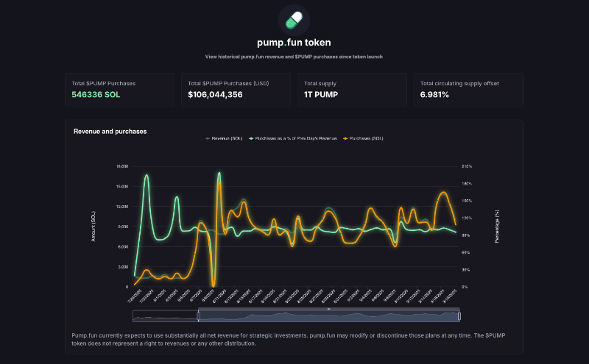The image size is (589, 364).
Task: Click the "150%" right axis label
Action: pos(467,201)
